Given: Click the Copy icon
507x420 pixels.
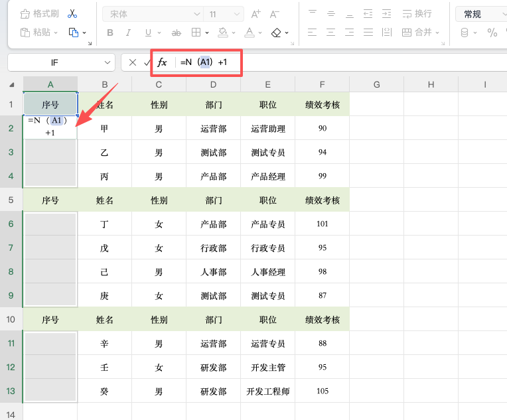Looking at the screenshot, I should (74, 33).
